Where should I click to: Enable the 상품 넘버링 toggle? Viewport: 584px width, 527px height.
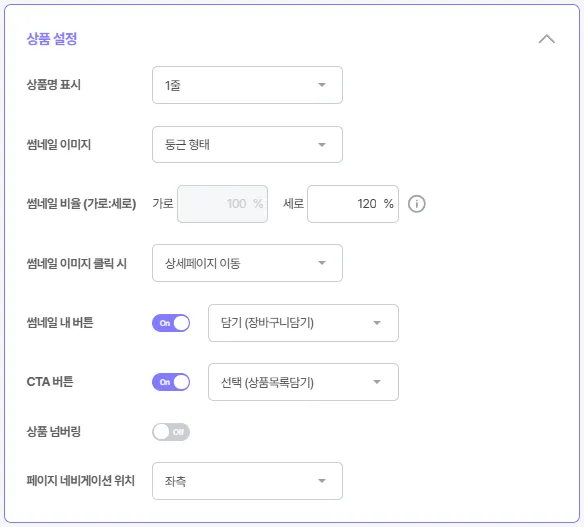(x=171, y=432)
